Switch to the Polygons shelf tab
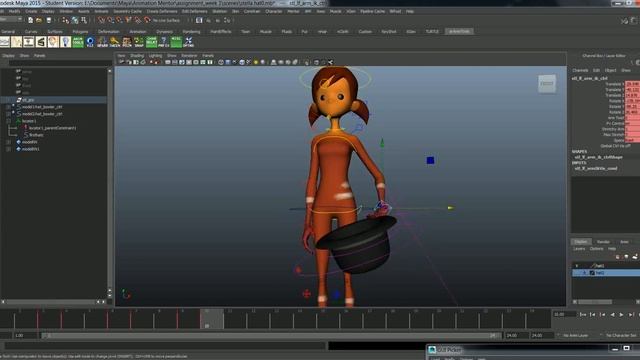The image size is (640, 360). (80, 31)
